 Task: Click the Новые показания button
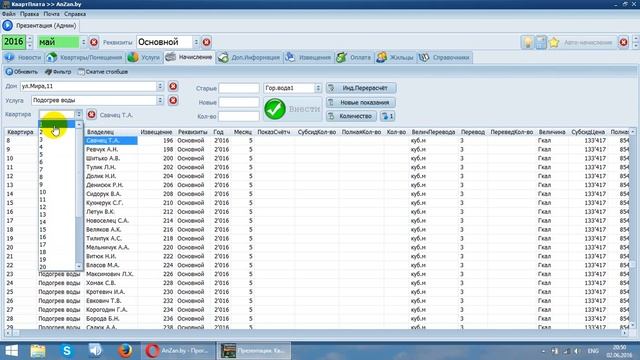(361, 102)
